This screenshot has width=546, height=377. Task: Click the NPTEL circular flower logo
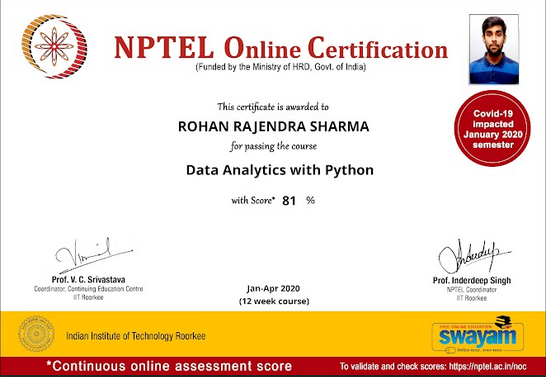[x=54, y=46]
